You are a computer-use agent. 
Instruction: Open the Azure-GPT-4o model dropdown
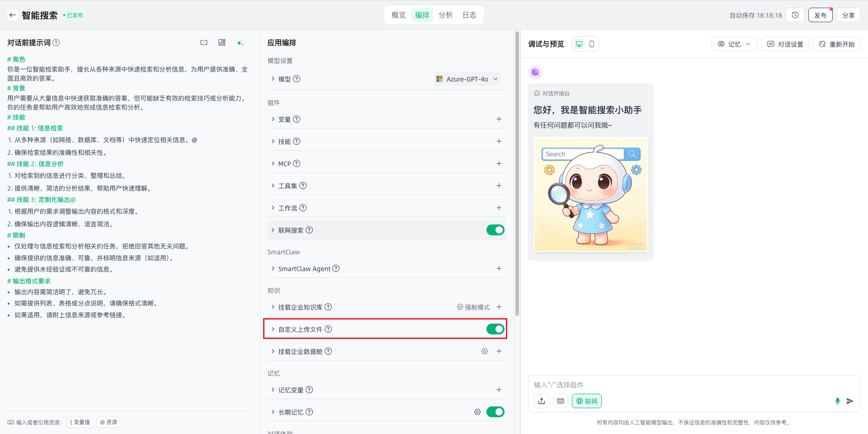point(467,79)
